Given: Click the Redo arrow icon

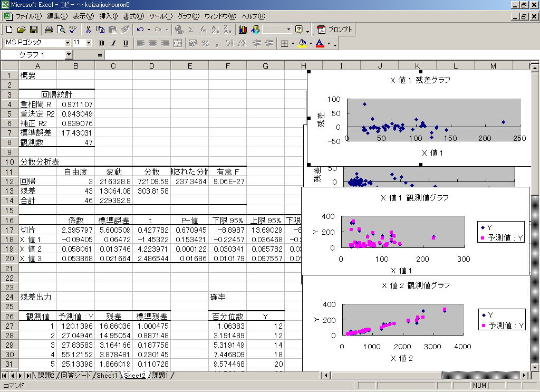Looking at the screenshot, I should [158, 30].
